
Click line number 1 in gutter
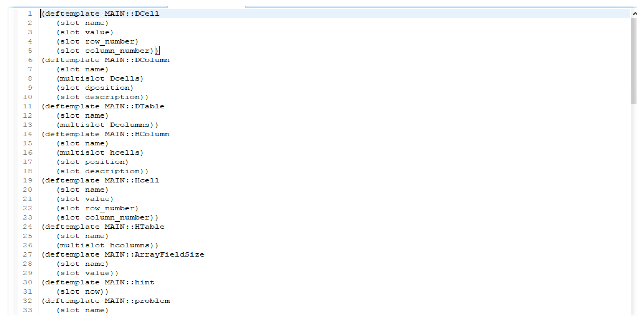pos(30,13)
